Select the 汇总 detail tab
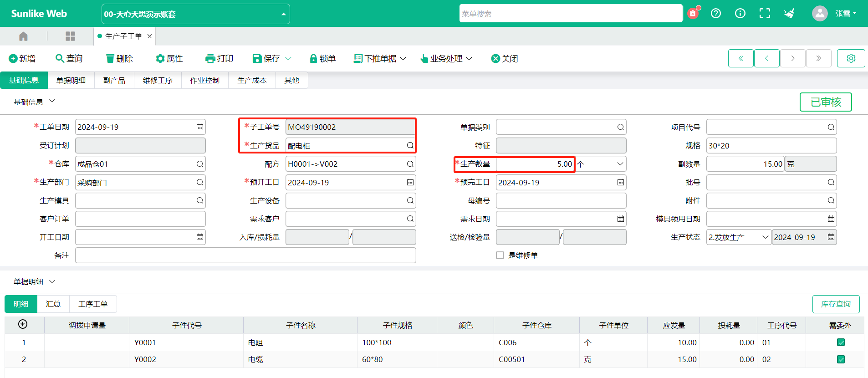 (53, 304)
